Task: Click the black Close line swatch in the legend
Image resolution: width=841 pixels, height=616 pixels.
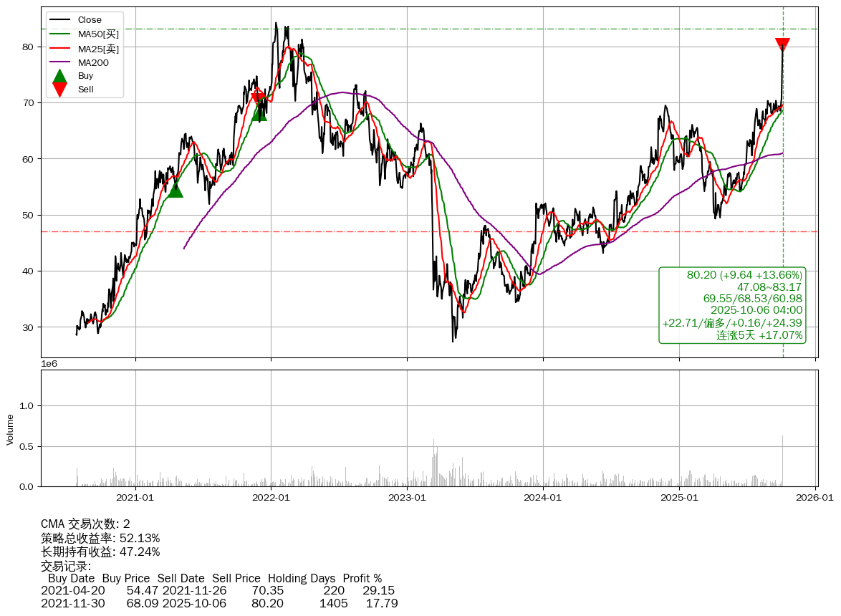Action: [x=60, y=20]
